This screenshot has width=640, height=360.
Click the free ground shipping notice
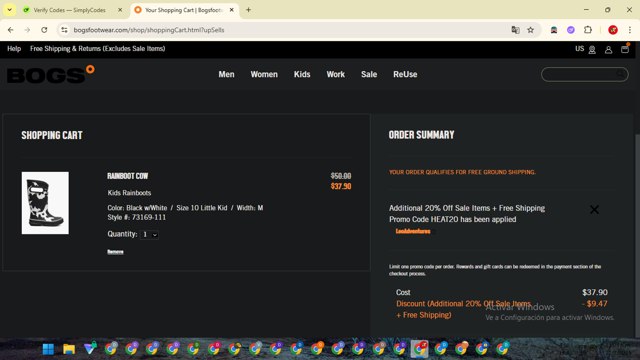(x=462, y=172)
